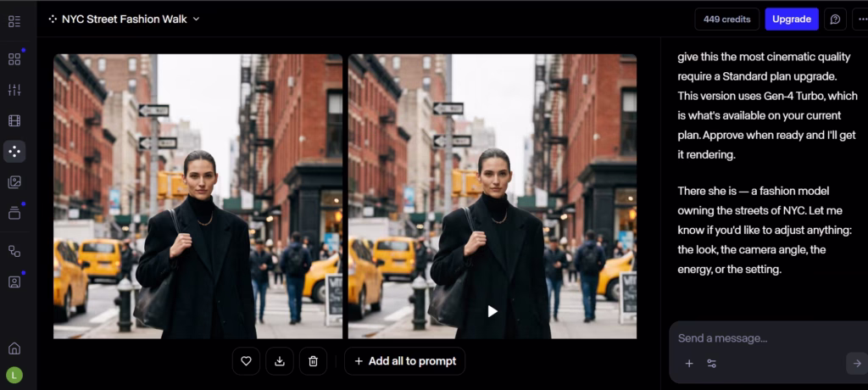Open the sidebar panel list icon
The height and width of the screenshot is (390, 868).
pos(14,21)
